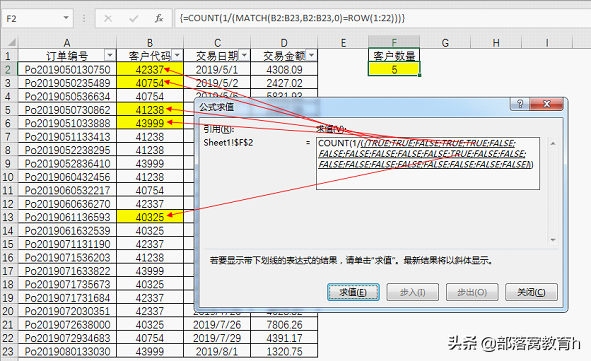Open Insert Function fx icon
The width and height of the screenshot is (591, 361).
tap(159, 18)
